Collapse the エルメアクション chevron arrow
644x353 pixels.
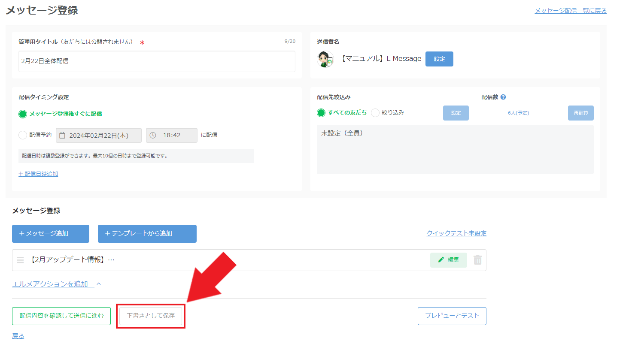point(99,284)
